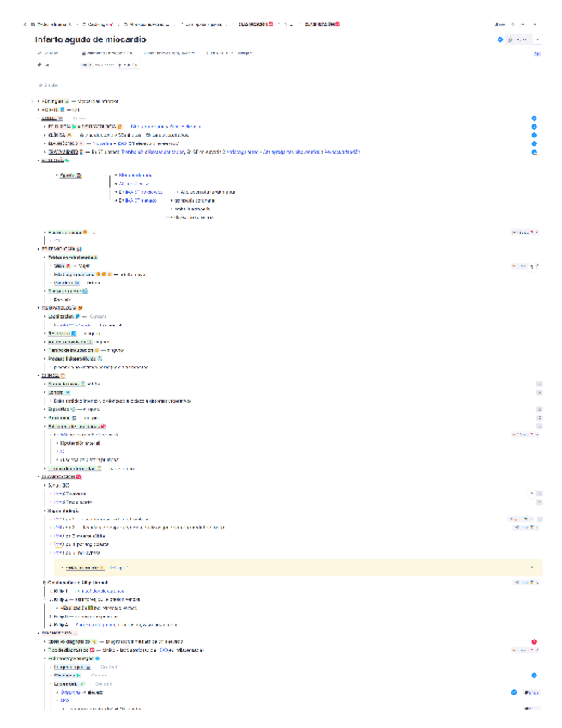562x728 pixels.
Task: Open the small dropdown on the Específica row
Action: coord(539,409)
